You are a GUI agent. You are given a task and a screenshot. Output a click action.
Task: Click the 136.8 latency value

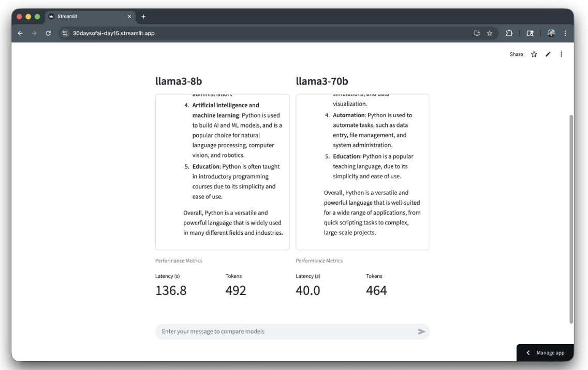pos(171,290)
